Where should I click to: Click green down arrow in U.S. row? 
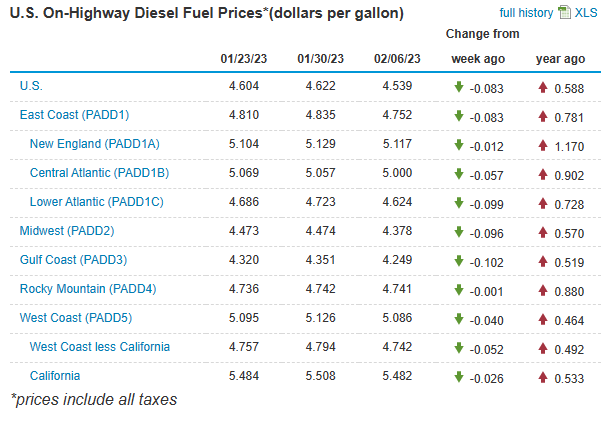click(459, 87)
